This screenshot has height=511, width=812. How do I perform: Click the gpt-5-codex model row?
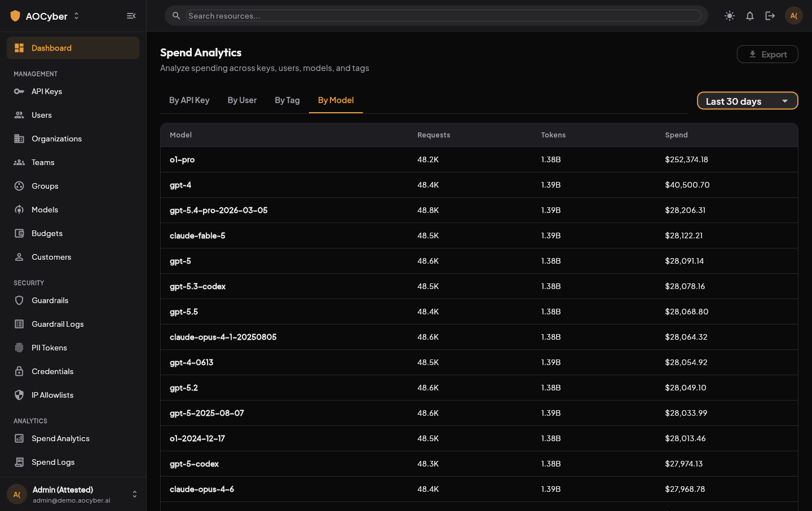pos(479,464)
